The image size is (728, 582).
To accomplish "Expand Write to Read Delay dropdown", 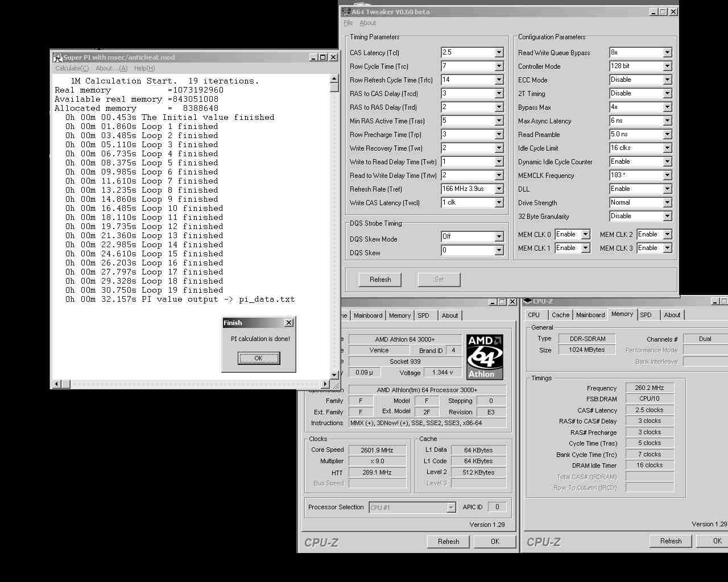I will click(499, 161).
